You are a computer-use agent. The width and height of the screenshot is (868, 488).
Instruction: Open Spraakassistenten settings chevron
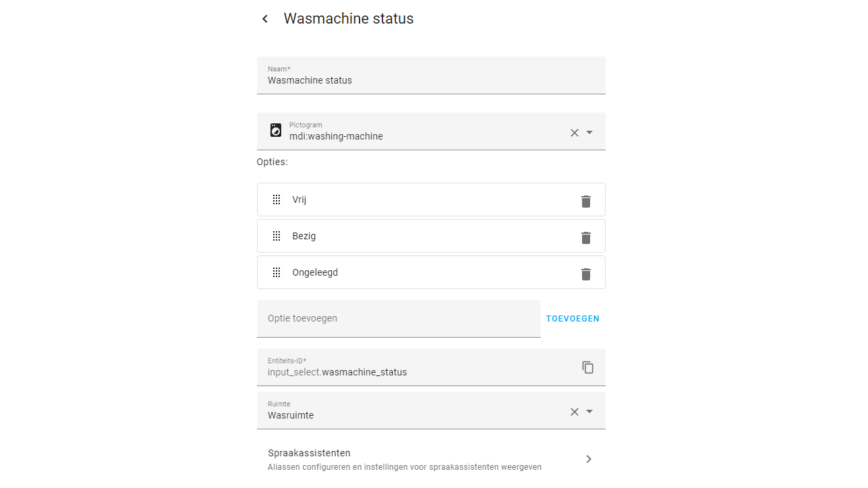click(x=589, y=459)
